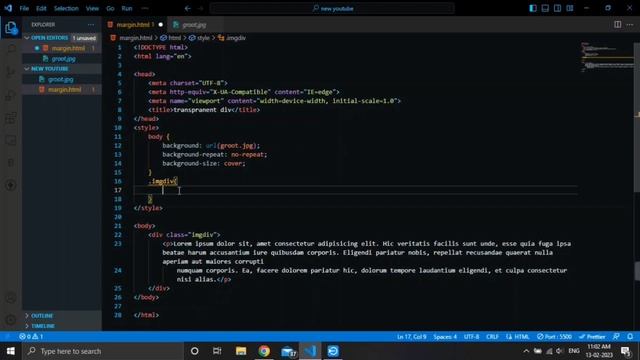Open Manage gear in activity bar
Image resolution: width=640 pixels, height=360 pixels.
(11, 320)
